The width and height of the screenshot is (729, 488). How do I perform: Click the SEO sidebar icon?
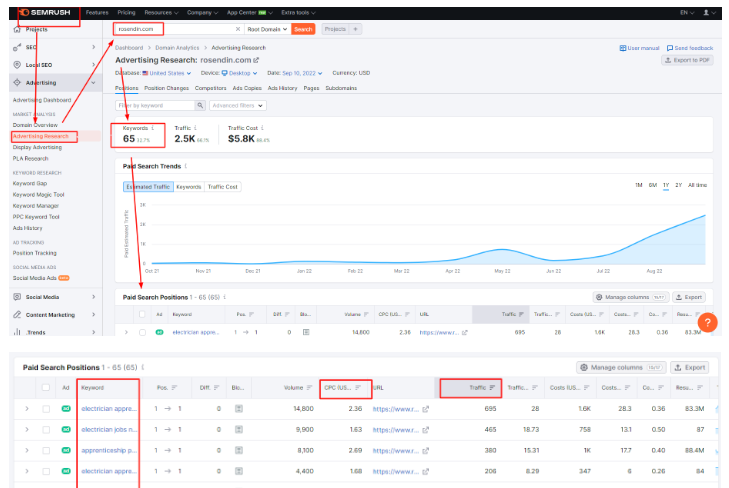pyautogui.click(x=17, y=47)
